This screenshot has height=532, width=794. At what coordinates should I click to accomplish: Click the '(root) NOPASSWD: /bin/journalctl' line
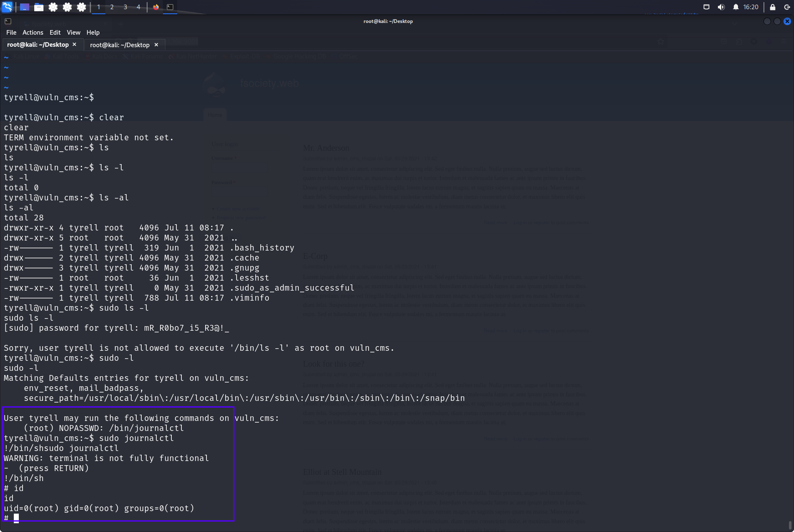[104, 428]
